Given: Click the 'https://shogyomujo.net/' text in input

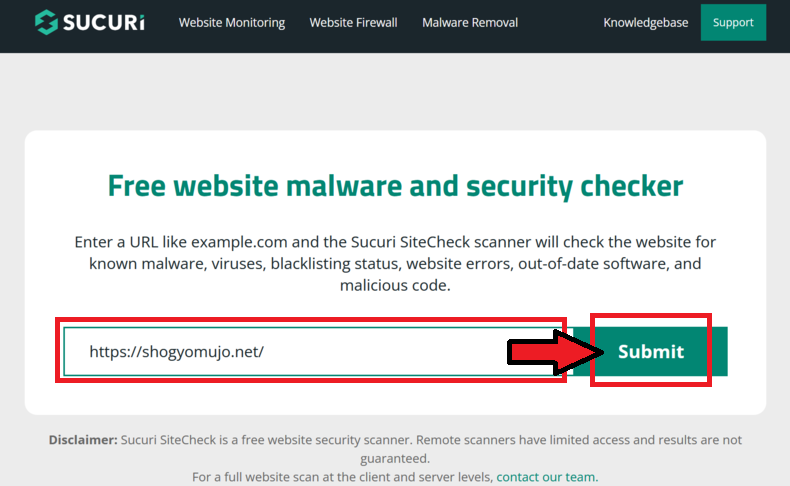Looking at the screenshot, I should (176, 352).
